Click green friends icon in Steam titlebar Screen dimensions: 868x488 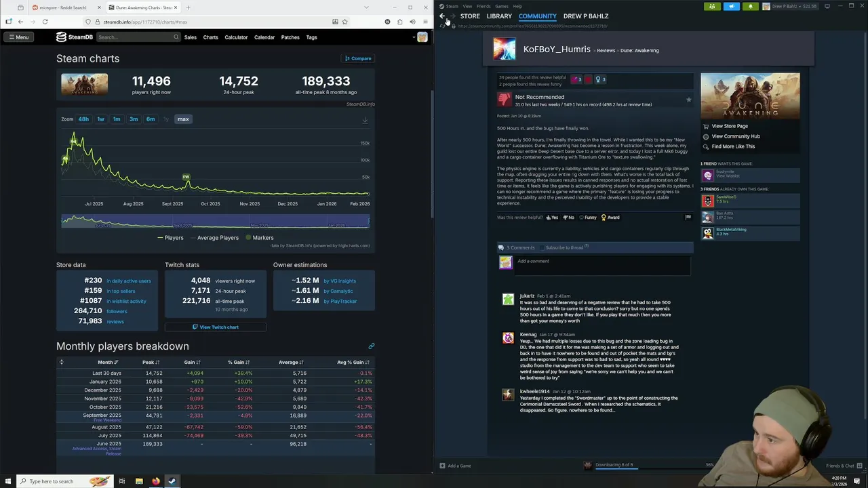(712, 6)
